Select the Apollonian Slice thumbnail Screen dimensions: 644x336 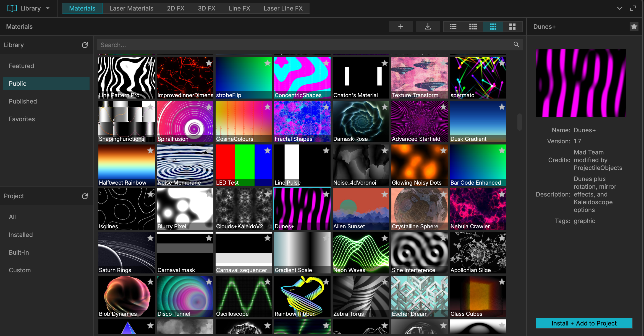point(478,253)
